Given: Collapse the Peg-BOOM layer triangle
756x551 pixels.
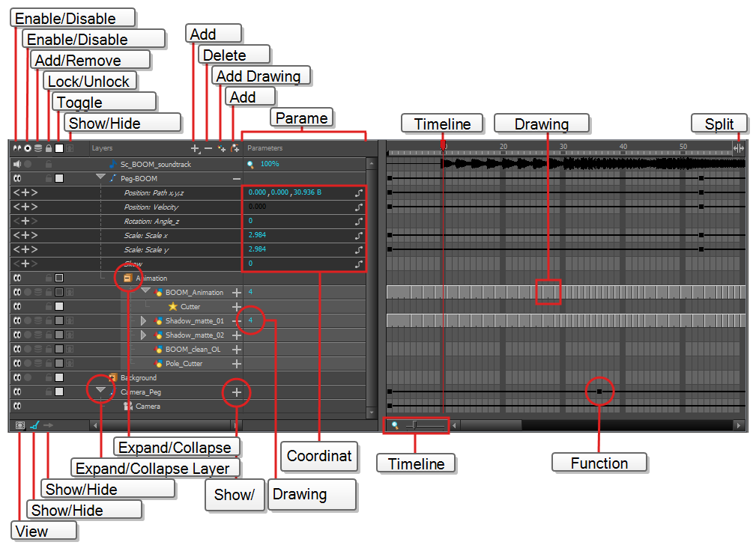Looking at the screenshot, I should pos(100,177).
